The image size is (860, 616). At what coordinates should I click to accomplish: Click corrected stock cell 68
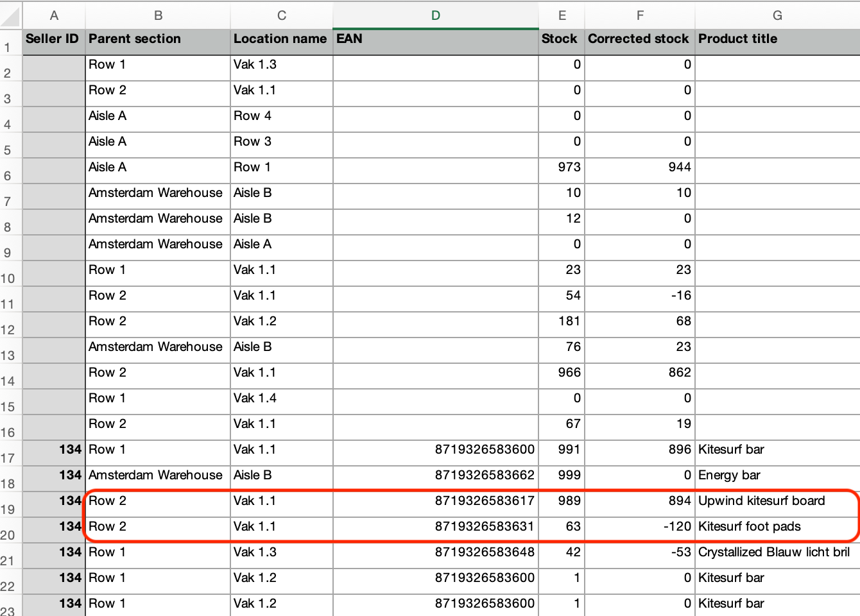click(640, 325)
